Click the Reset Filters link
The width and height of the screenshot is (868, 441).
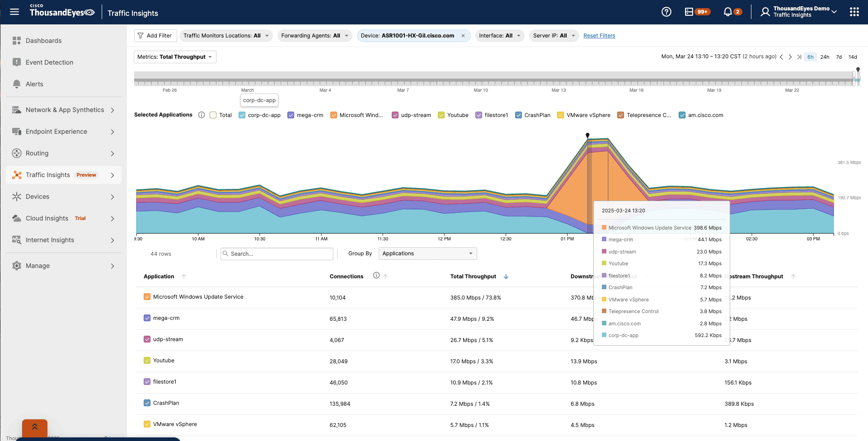[x=599, y=35]
